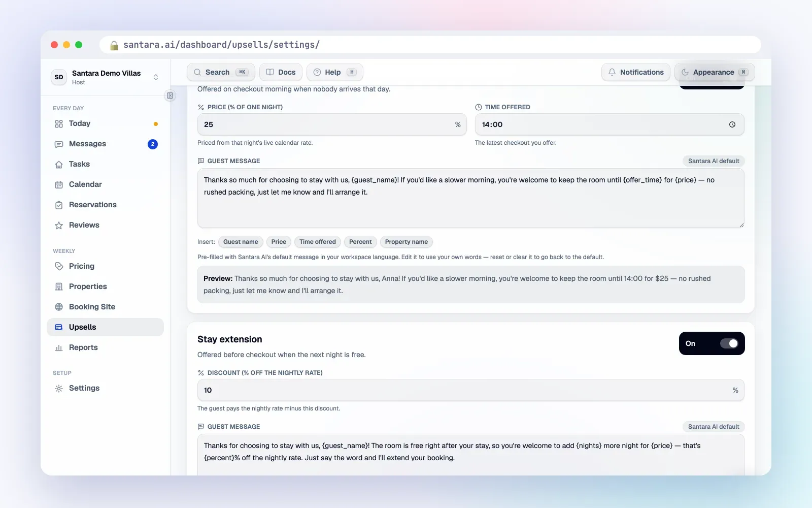Click the clock icon in Time Offered field
This screenshot has width=812, height=508.
732,124
